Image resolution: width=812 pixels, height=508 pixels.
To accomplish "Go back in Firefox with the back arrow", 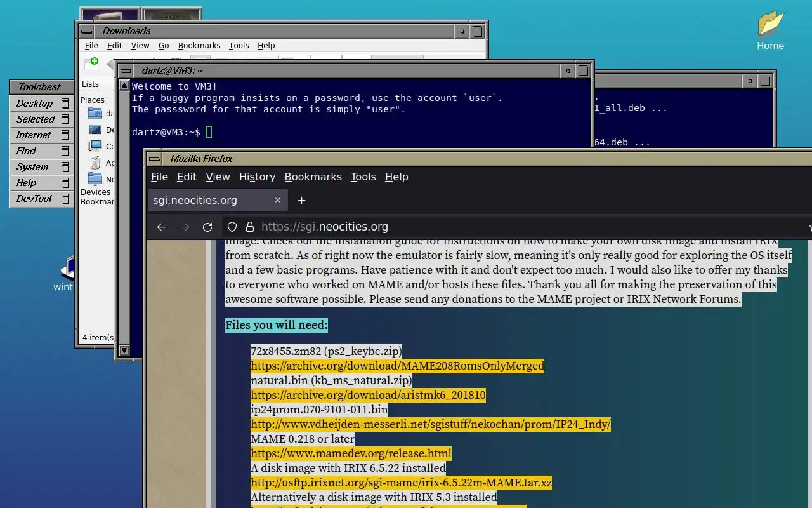I will tap(162, 227).
